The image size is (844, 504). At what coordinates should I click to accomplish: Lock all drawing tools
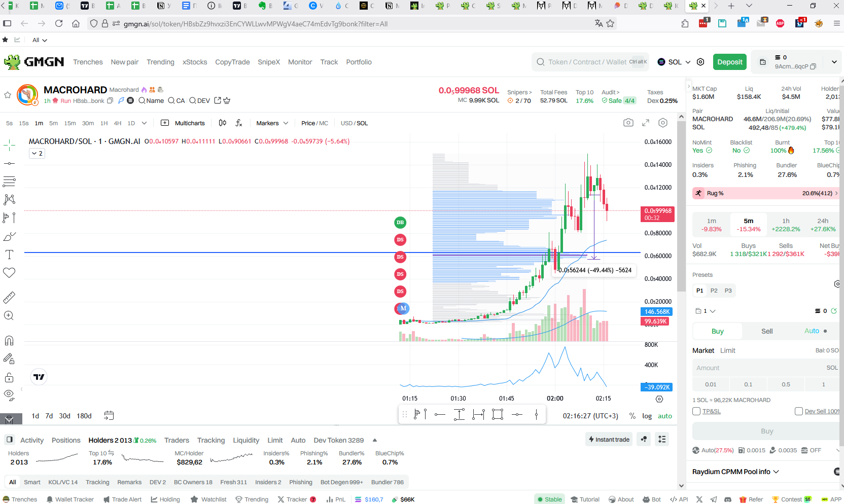[9, 377]
